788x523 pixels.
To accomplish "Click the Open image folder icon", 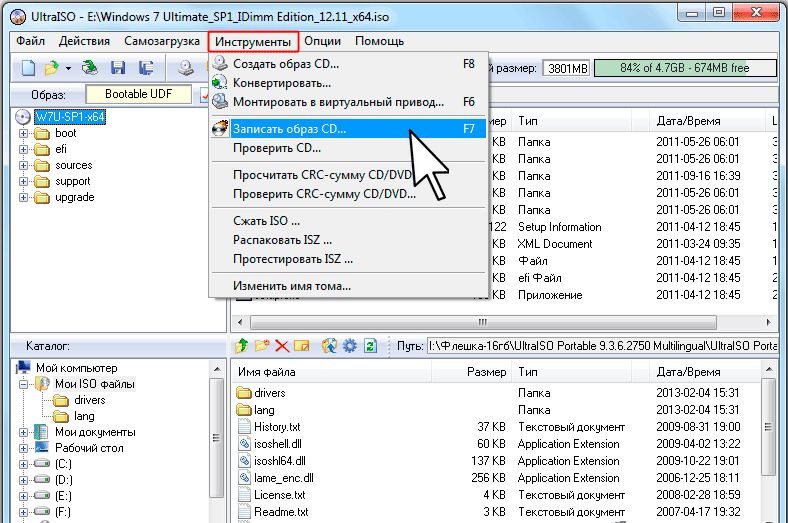I will pos(51,68).
